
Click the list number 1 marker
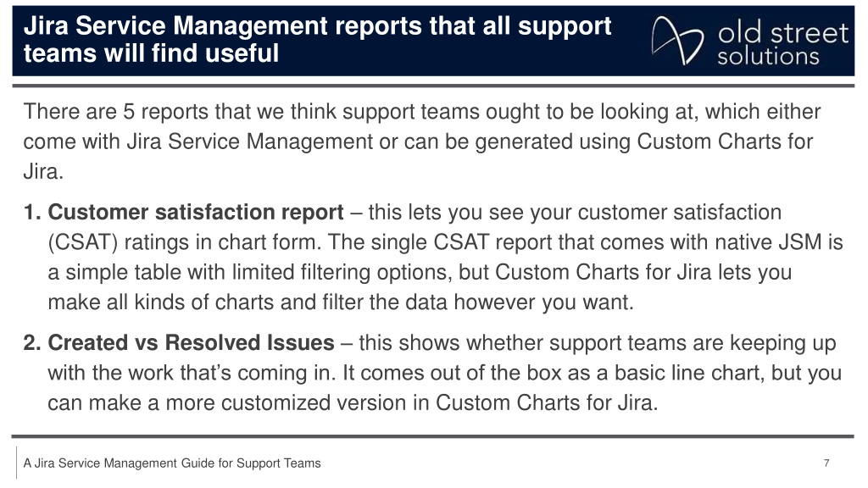32,213
